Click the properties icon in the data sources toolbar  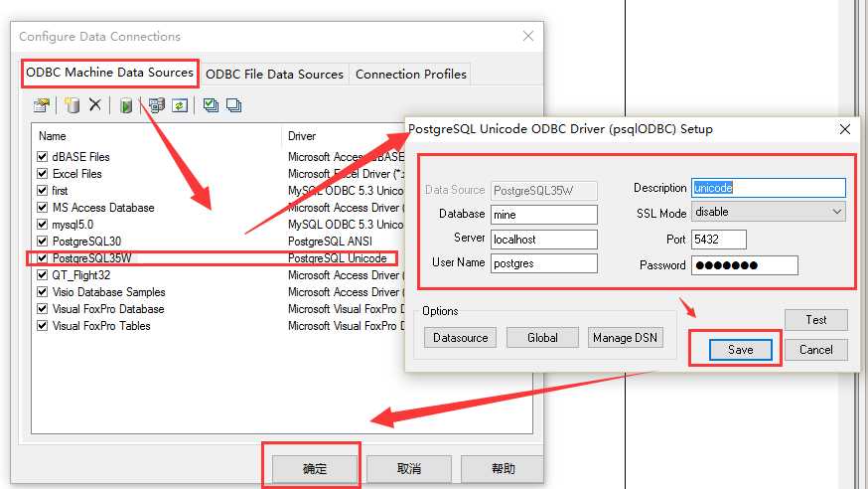click(x=42, y=105)
